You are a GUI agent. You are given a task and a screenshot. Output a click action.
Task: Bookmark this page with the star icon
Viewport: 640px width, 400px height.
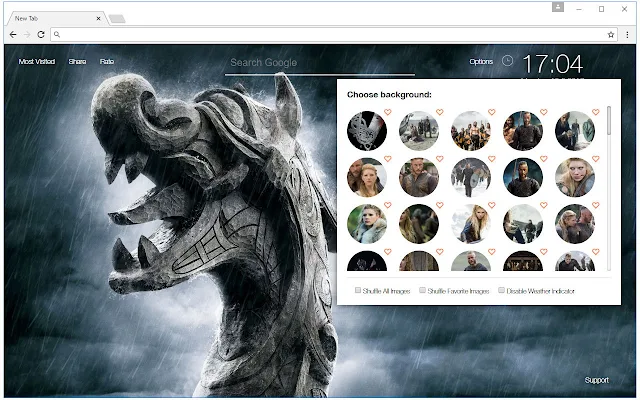[611, 35]
